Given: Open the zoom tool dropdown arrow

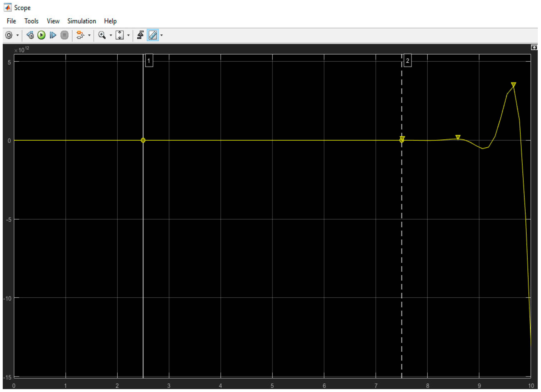Looking at the screenshot, I should (x=111, y=35).
